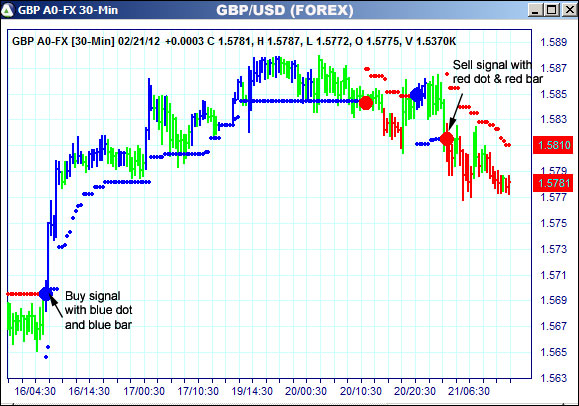
Task: Close the GBP A0-FX chart window
Action: 570,10
